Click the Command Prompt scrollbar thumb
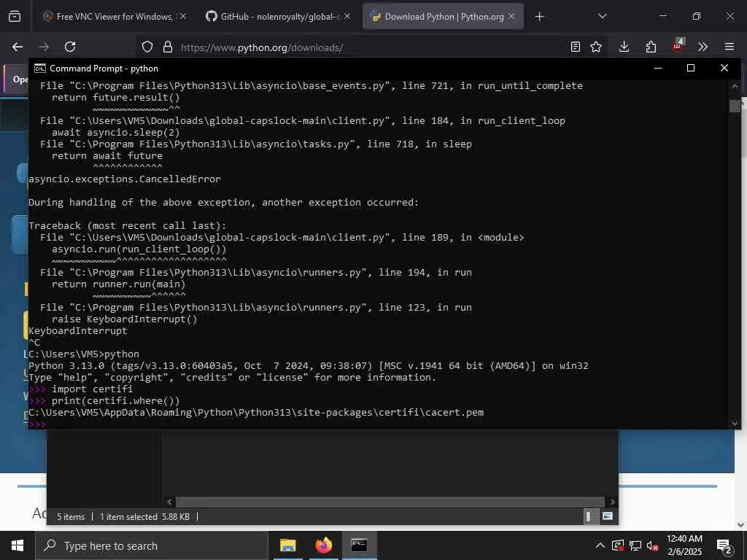 [735, 106]
